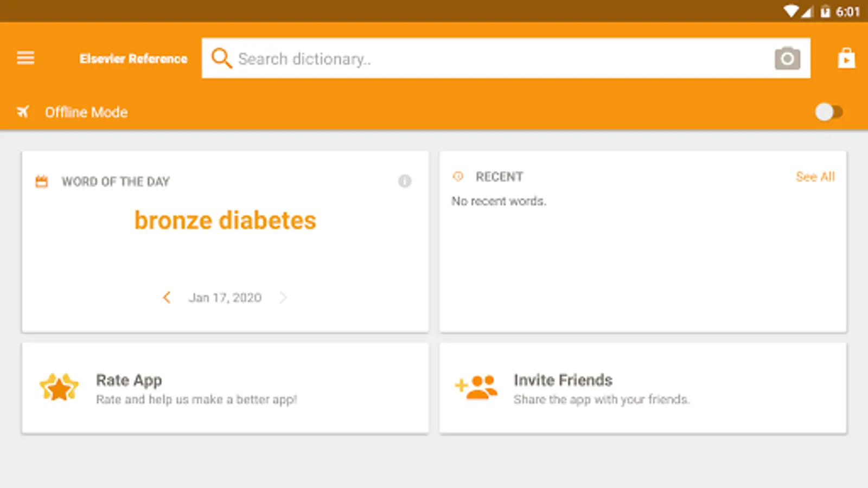Open the word bronze diabetes
The height and width of the screenshot is (488, 868).
(x=225, y=220)
